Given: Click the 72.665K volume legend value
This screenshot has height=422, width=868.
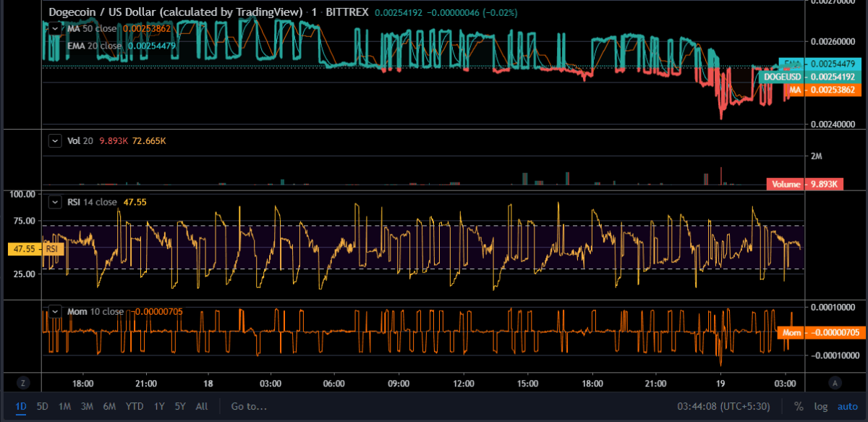Looking at the screenshot, I should click(x=150, y=140).
